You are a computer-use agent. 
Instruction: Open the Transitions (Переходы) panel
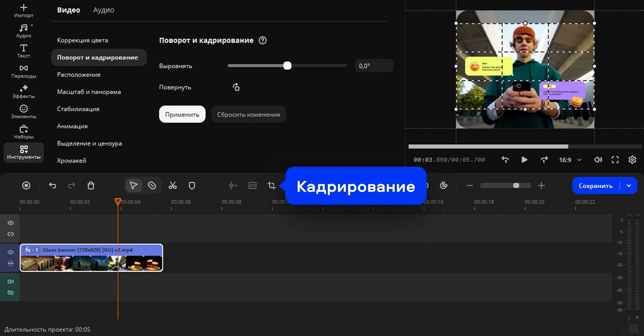coord(23,71)
